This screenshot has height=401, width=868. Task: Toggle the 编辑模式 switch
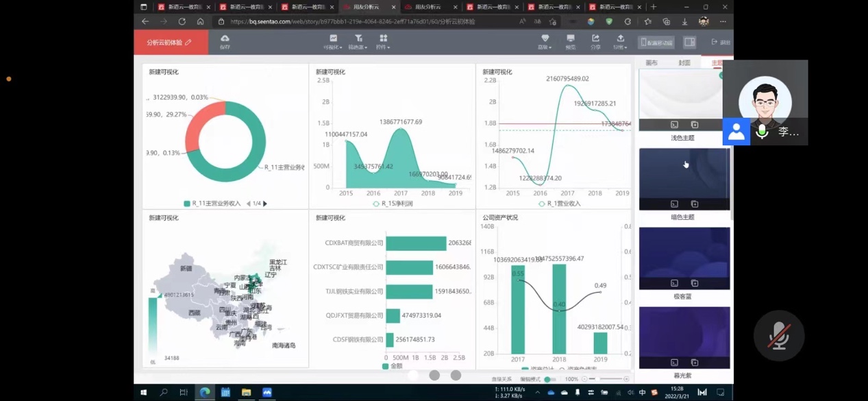tap(549, 379)
